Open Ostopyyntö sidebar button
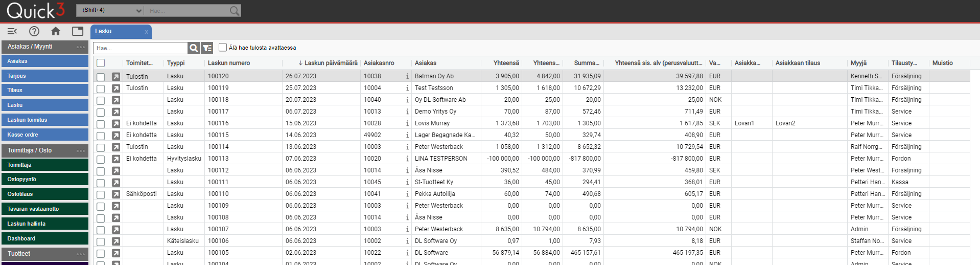980x265 pixels. pos(45,179)
